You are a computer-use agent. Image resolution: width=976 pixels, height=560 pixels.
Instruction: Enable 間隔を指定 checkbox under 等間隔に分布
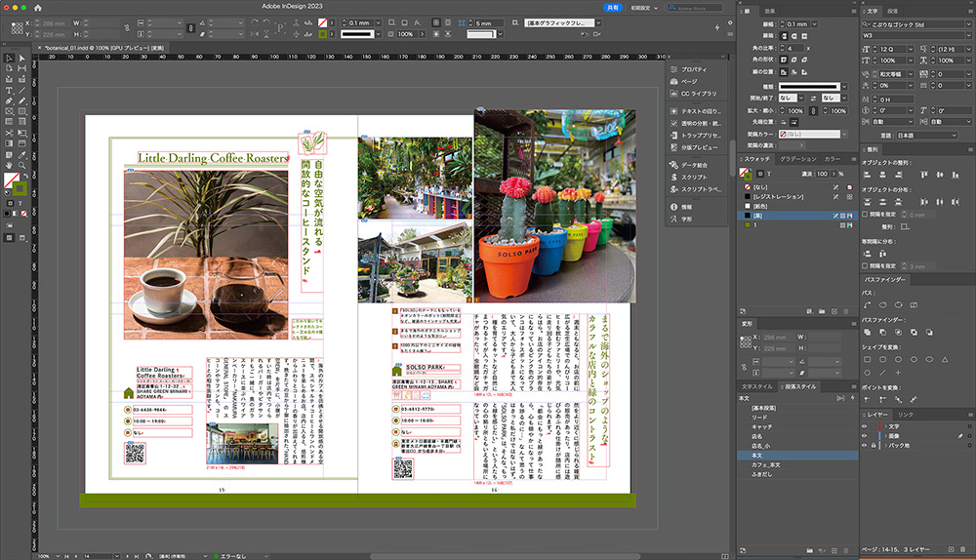point(865,265)
